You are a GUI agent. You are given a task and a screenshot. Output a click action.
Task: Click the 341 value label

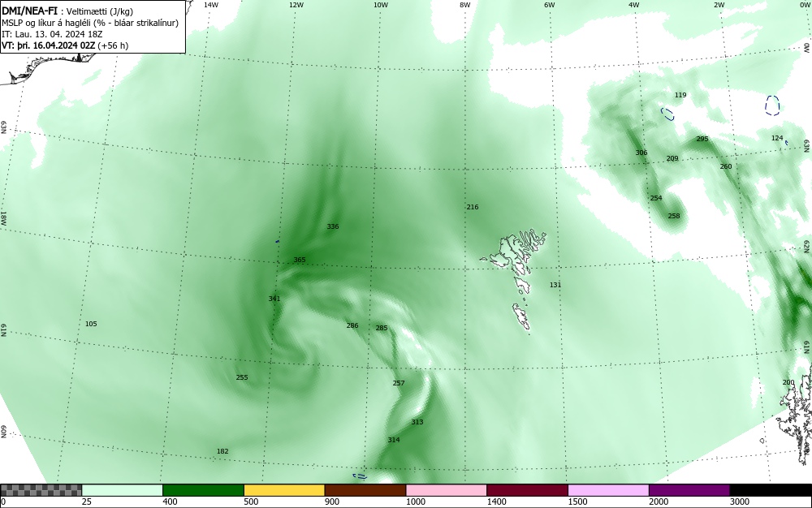274,299
